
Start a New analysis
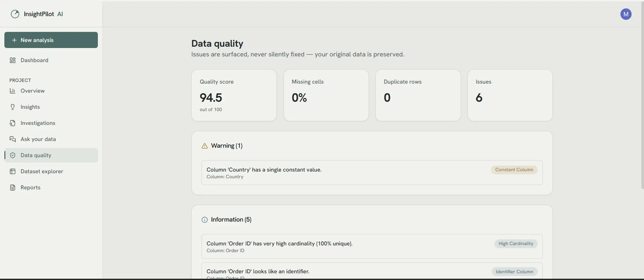[x=51, y=40]
